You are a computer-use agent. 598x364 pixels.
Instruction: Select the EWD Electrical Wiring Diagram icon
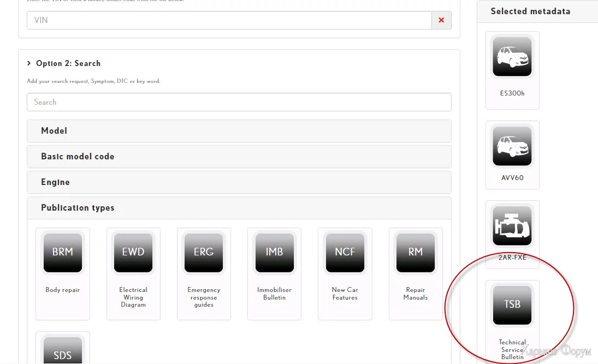point(133,252)
